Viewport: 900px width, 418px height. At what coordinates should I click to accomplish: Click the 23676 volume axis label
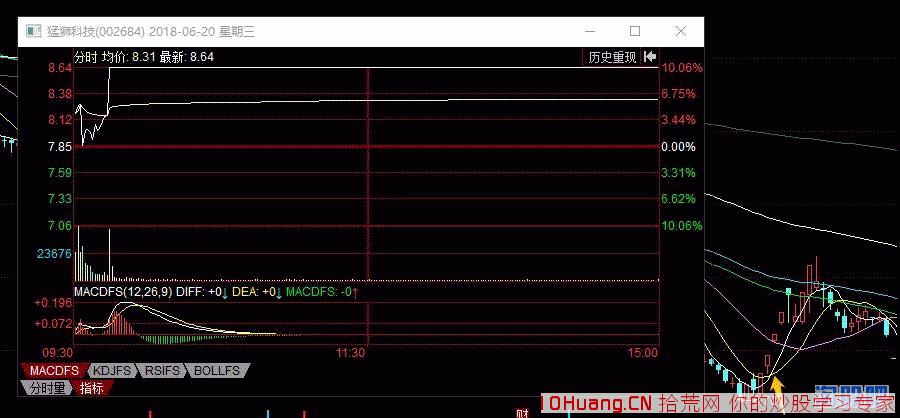55,253
